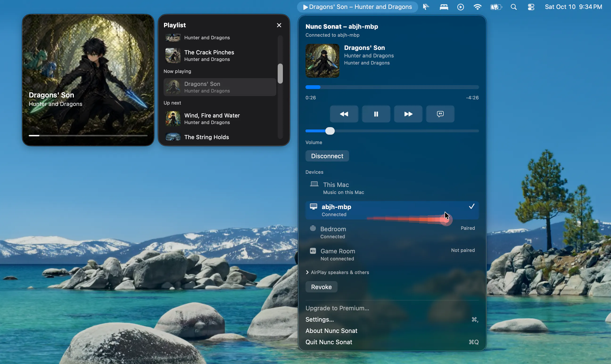The width and height of the screenshot is (611, 364).
Task: Click the checkmark on the abjh-mbp row
Action: click(471, 206)
